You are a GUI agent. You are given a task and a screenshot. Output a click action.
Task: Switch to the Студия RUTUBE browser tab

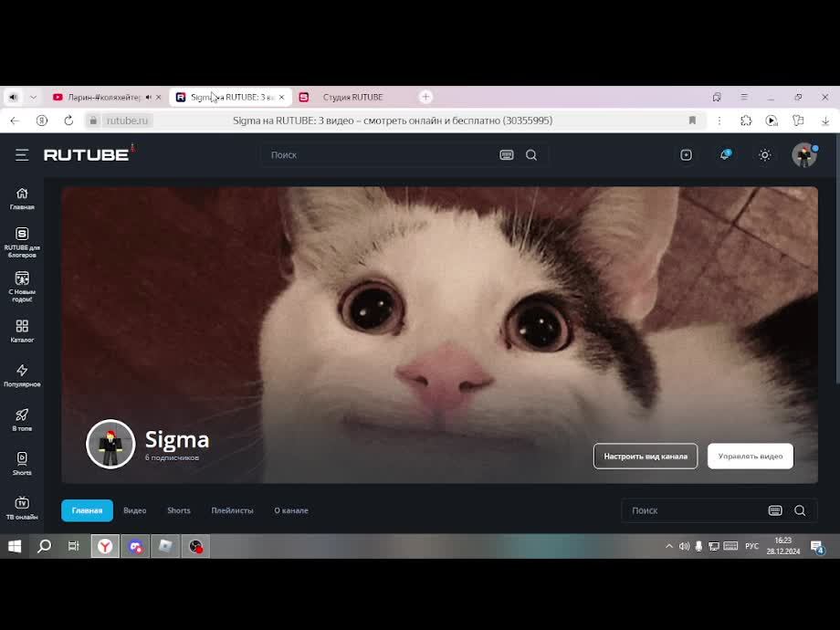tap(353, 97)
